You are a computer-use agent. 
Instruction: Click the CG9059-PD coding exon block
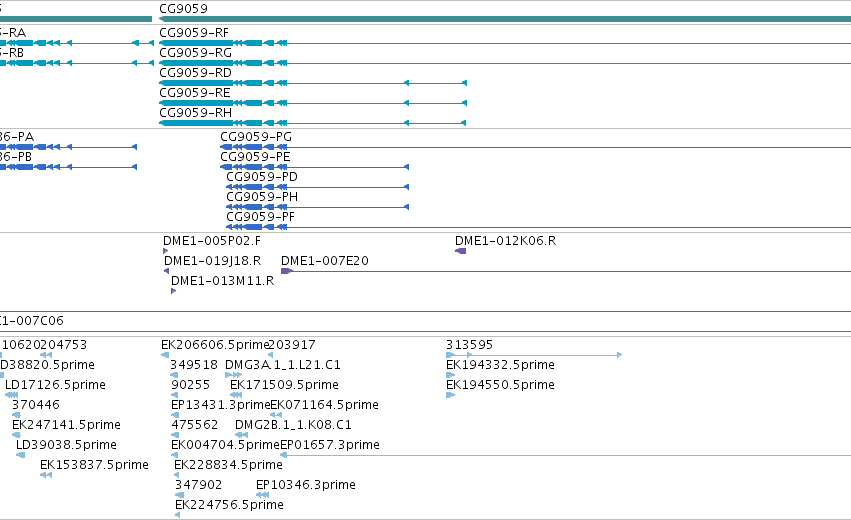pos(253,187)
